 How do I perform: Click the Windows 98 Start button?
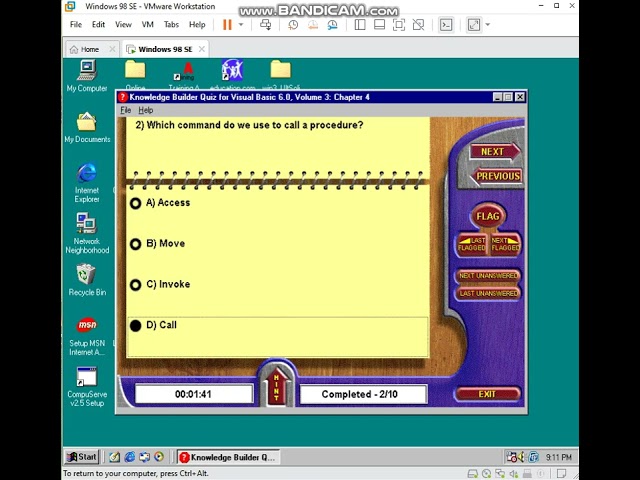pos(82,457)
